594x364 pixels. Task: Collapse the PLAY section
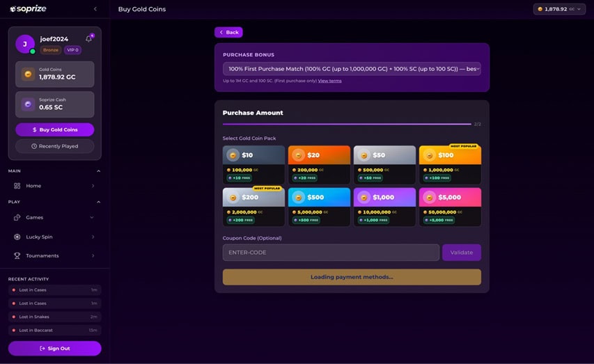click(x=98, y=202)
